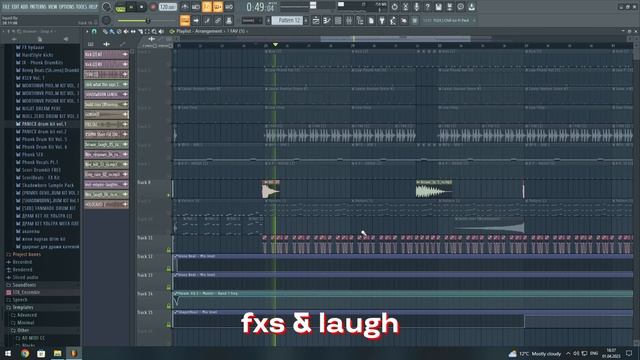Open the 'Phonk SFX' browser folder
The image size is (640, 360).
pyautogui.click(x=33, y=155)
